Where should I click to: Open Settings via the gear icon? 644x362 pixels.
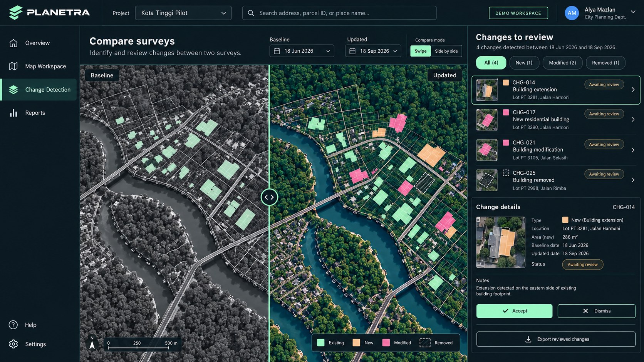tap(13, 344)
